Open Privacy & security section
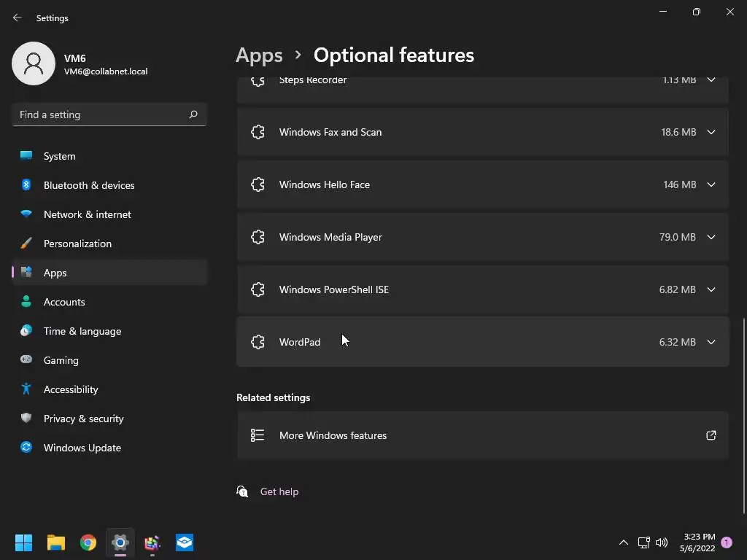This screenshot has width=747, height=560. tap(83, 419)
